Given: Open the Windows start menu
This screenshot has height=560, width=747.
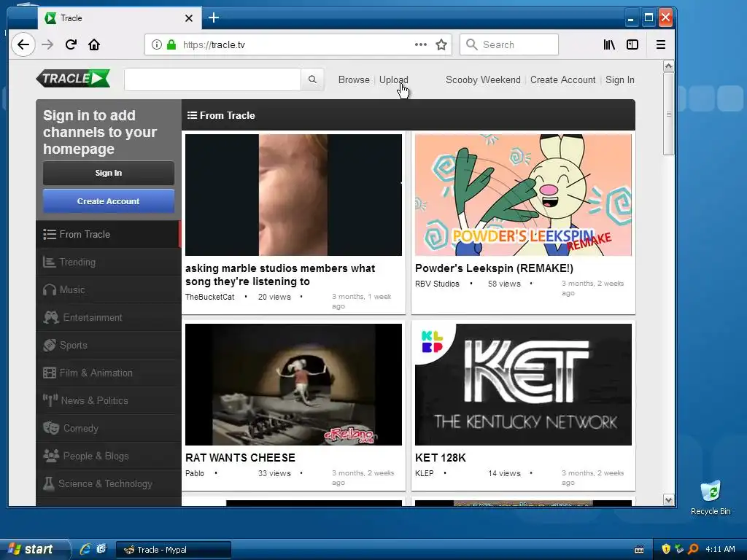Looking at the screenshot, I should pos(34,549).
